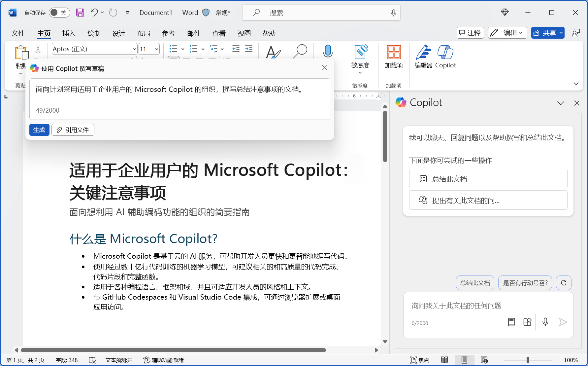Viewport: 588px width, 366px height.
Task: Switch to the 邮件 ribbon tab
Action: (194, 33)
